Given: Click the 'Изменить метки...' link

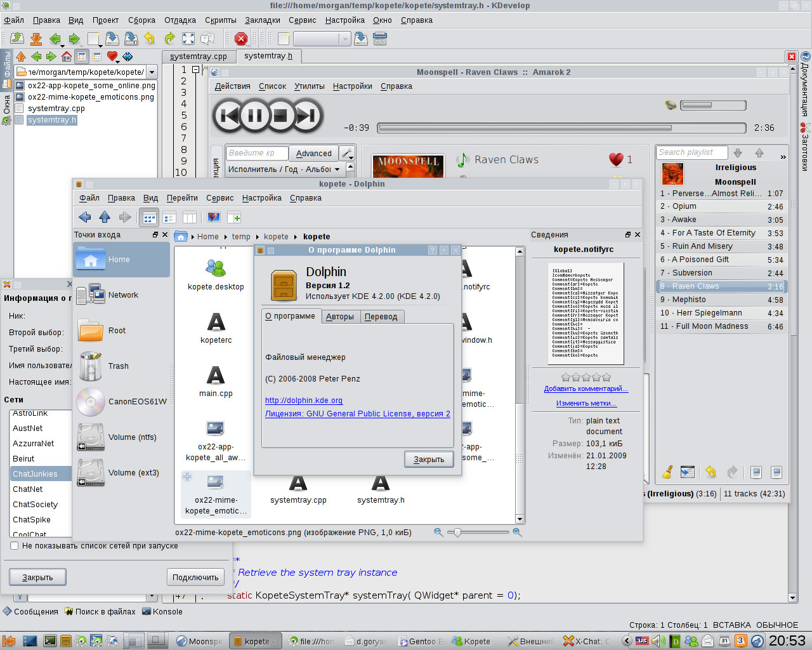Looking at the screenshot, I should 586,404.
